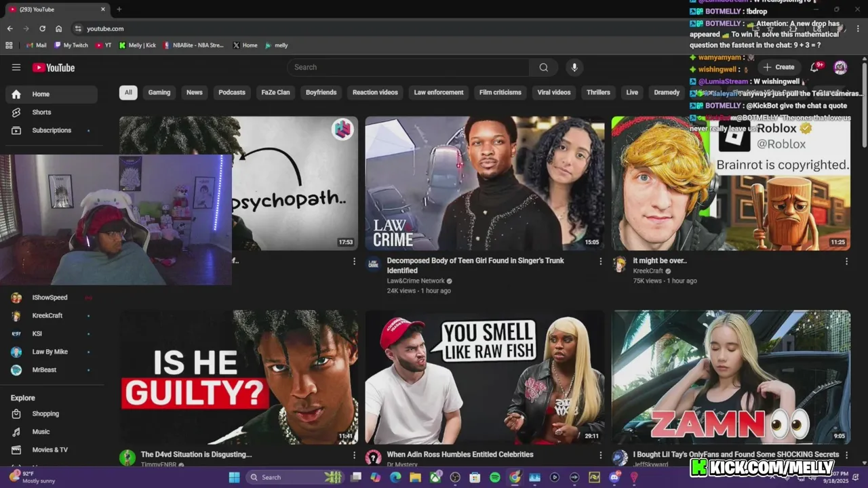Screen dimensions: 868x488
Task: Open the YouTube hamburger guide menu
Action: [x=16, y=67]
